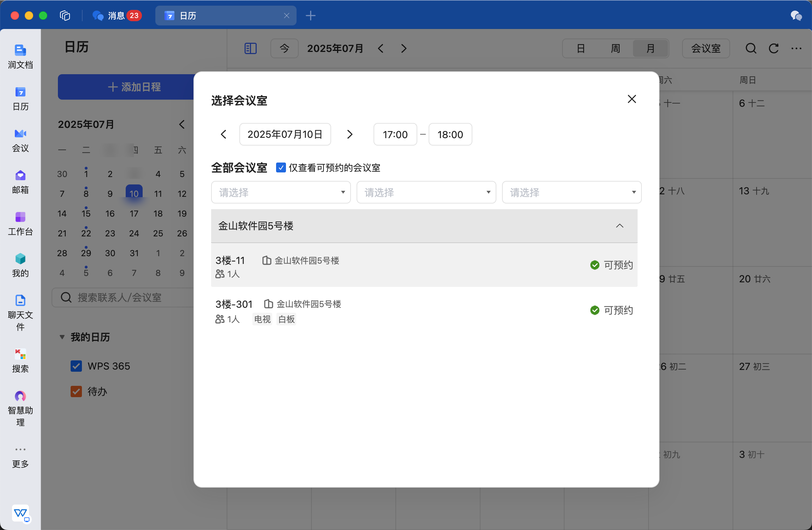
Task: Click the calendar search magnifier icon
Action: click(751, 48)
